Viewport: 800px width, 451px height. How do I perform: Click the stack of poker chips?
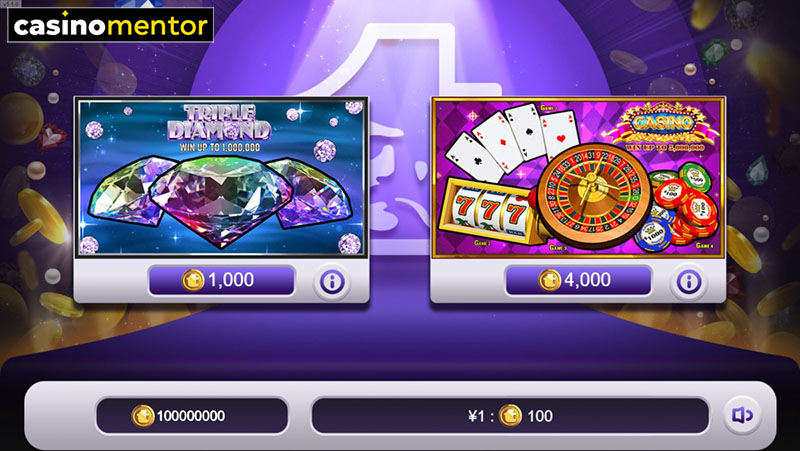(676, 206)
